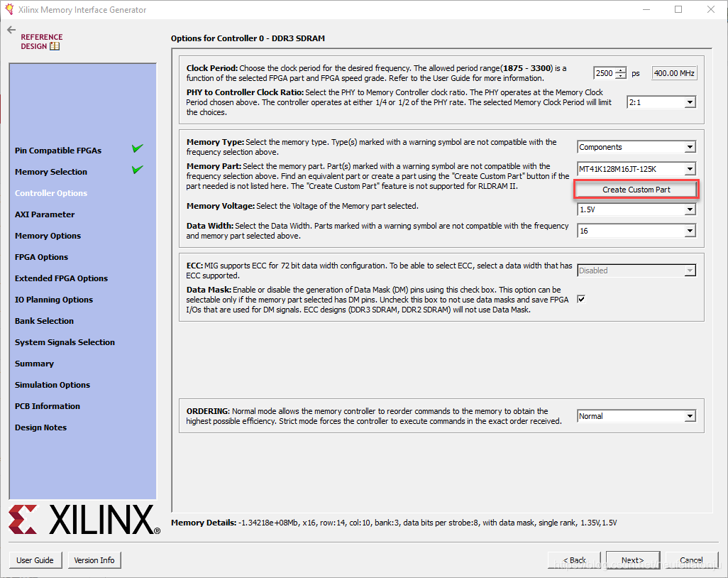The height and width of the screenshot is (578, 728).
Task: Show Version Info
Action: tap(94, 560)
